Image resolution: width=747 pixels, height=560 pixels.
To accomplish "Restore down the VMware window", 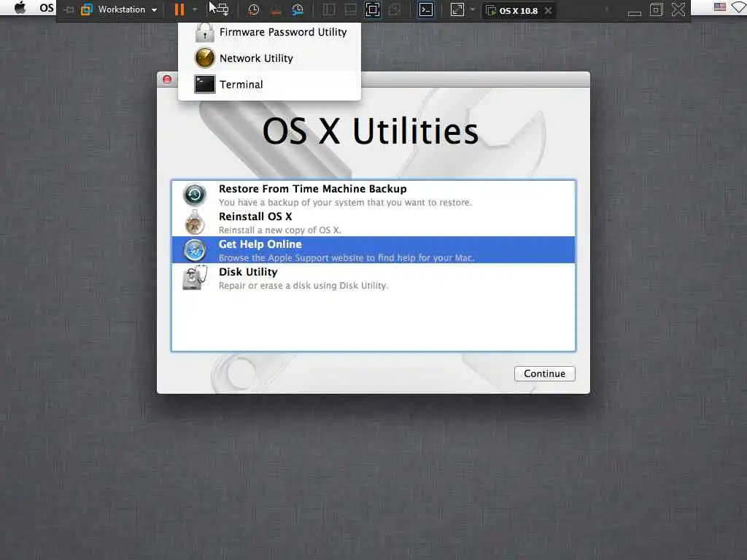I will click(656, 9).
